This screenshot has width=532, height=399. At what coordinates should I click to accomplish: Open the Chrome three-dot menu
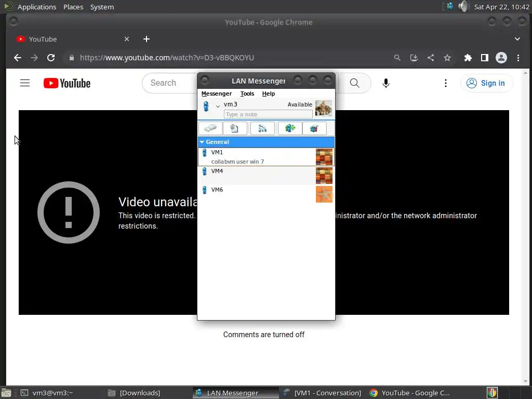click(518, 58)
